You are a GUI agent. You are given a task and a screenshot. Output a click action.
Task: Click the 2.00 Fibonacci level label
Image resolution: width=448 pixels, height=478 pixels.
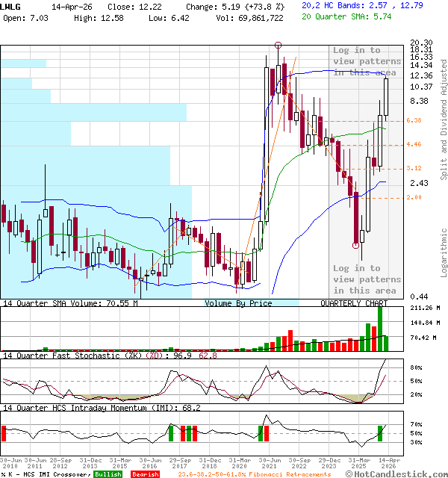click(x=414, y=197)
